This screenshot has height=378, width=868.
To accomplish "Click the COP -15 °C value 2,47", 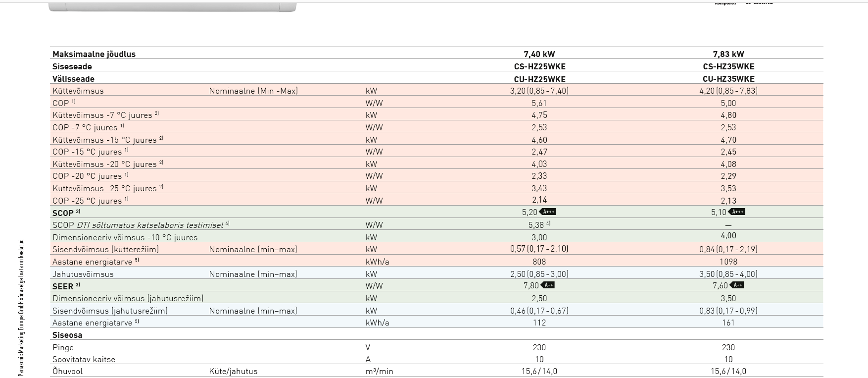I will click(539, 152).
